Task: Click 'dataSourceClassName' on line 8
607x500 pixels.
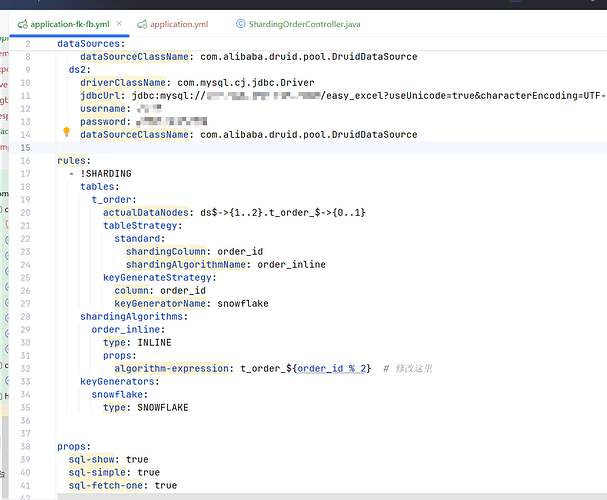Action: 134,57
